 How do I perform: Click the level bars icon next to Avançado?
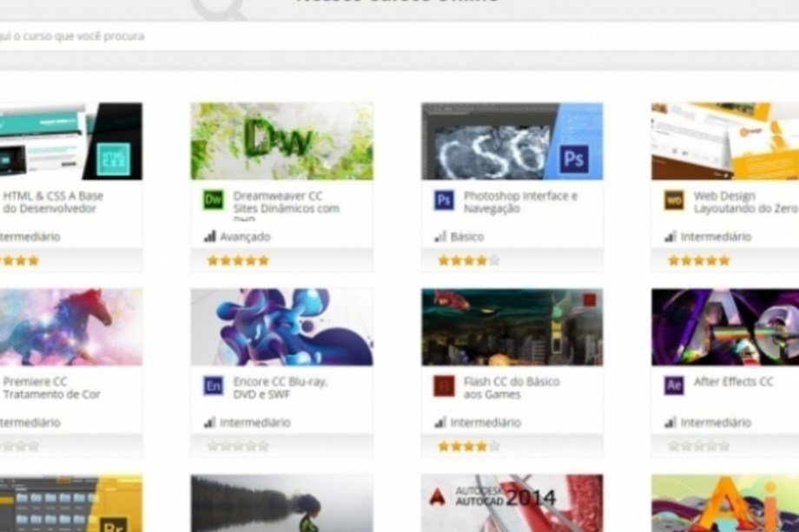210,236
